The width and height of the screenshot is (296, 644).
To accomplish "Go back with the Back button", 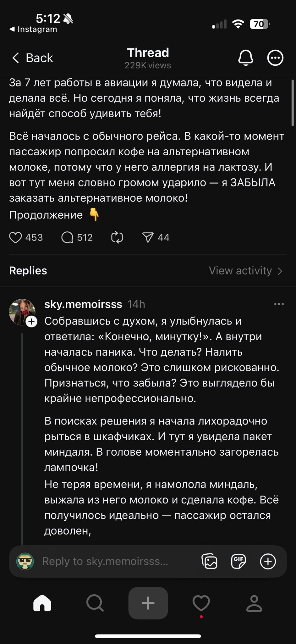I will pyautogui.click(x=33, y=58).
